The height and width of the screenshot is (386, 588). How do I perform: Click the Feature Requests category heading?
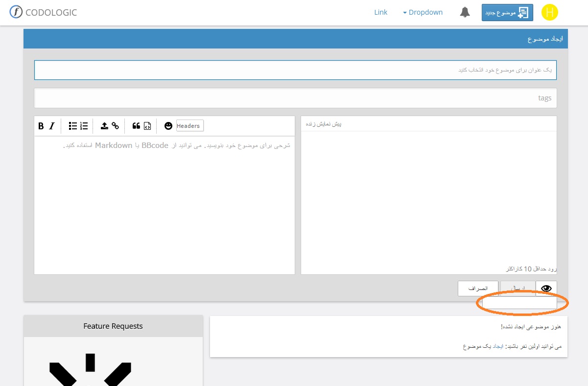click(113, 326)
